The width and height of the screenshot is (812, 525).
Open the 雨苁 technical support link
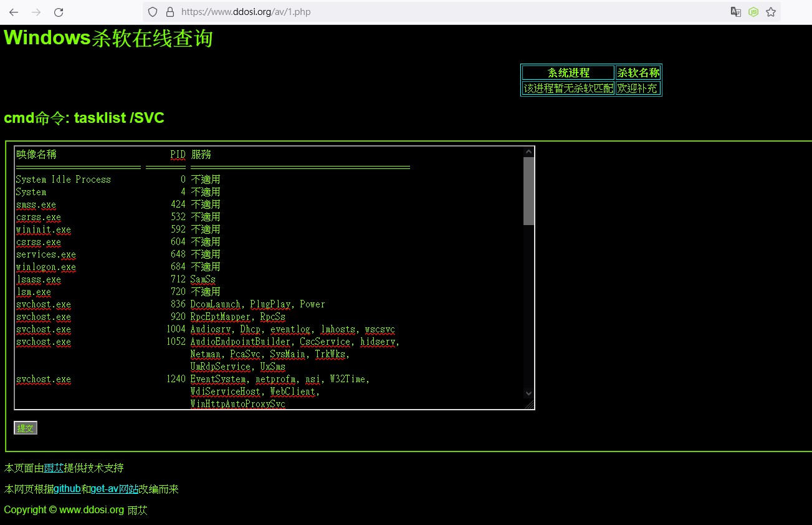pos(54,468)
